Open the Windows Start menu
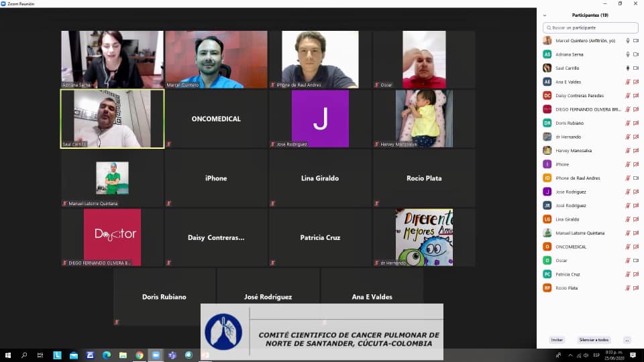Viewport: 644px width, 362px height. (x=8, y=355)
